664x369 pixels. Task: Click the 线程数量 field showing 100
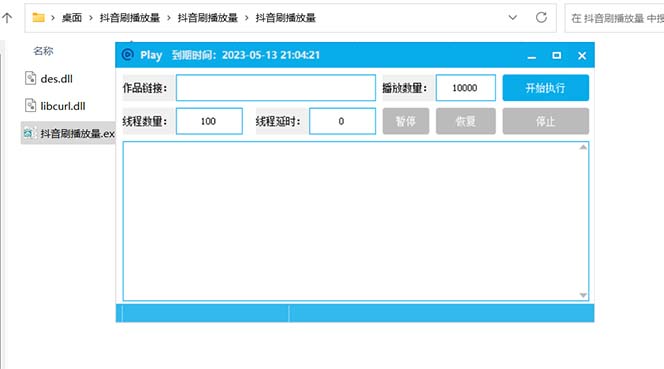[209, 121]
